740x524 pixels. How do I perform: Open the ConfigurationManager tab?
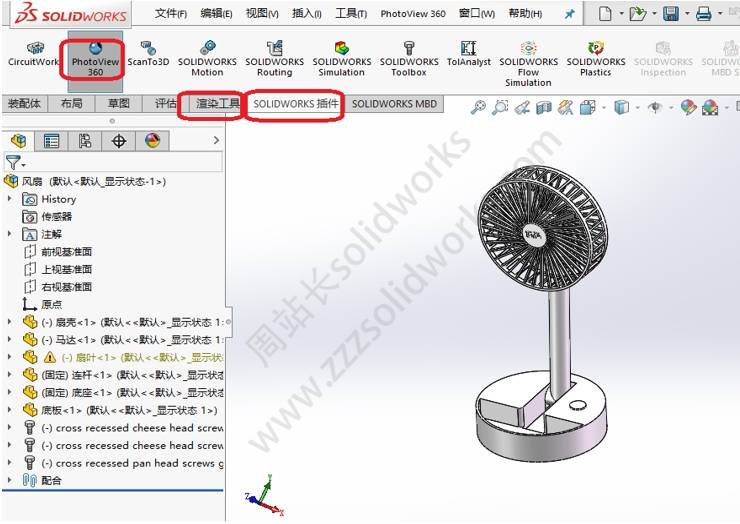(x=85, y=141)
